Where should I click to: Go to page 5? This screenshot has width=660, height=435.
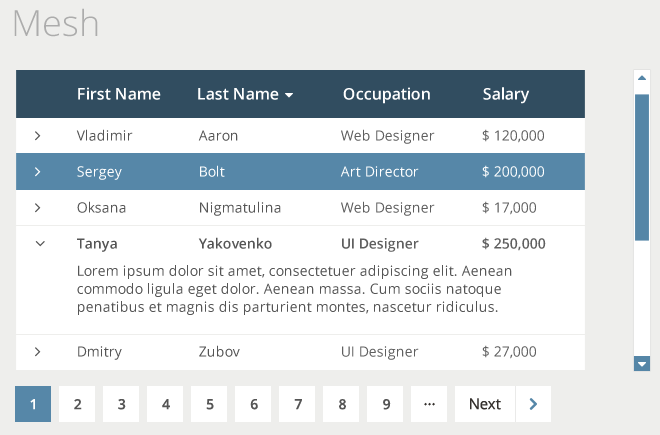click(x=209, y=404)
